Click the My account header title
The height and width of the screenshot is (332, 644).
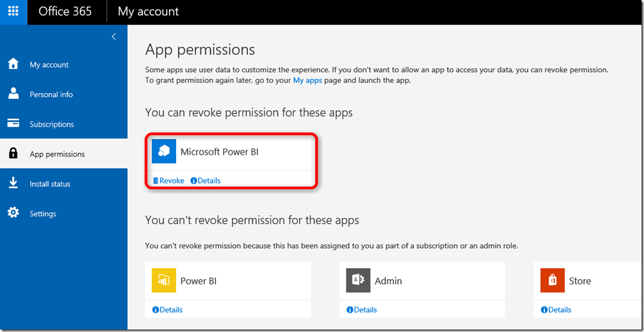pyautogui.click(x=148, y=11)
